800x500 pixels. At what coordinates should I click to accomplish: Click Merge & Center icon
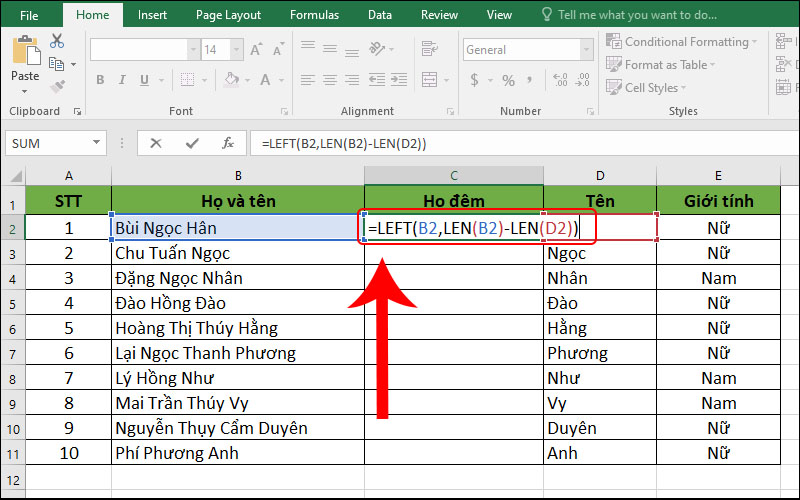[x=430, y=80]
